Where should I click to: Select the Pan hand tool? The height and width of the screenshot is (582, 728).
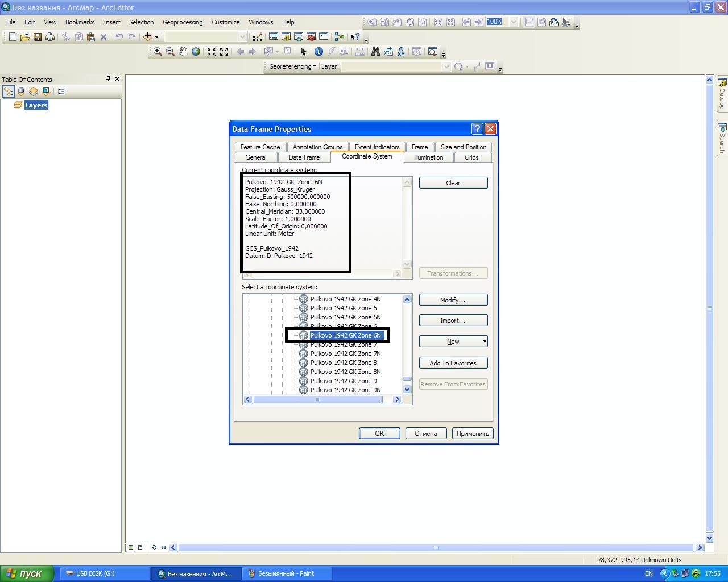point(183,52)
